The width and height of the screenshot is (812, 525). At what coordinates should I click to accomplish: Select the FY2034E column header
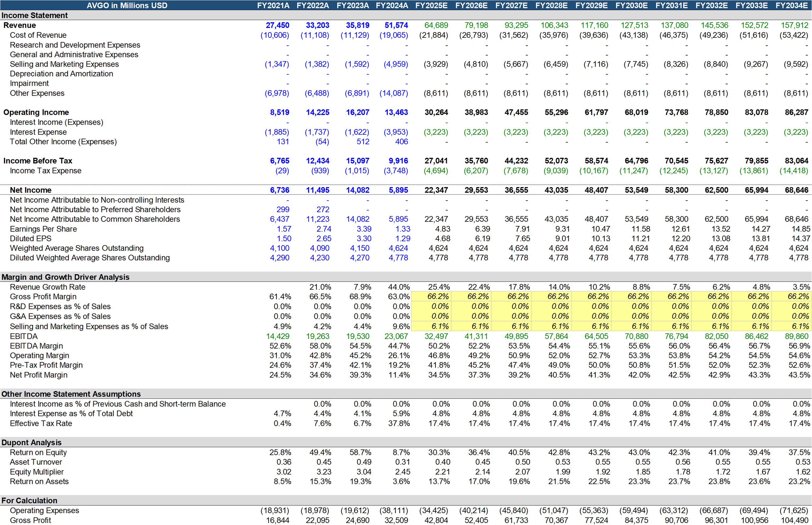coord(792,5)
